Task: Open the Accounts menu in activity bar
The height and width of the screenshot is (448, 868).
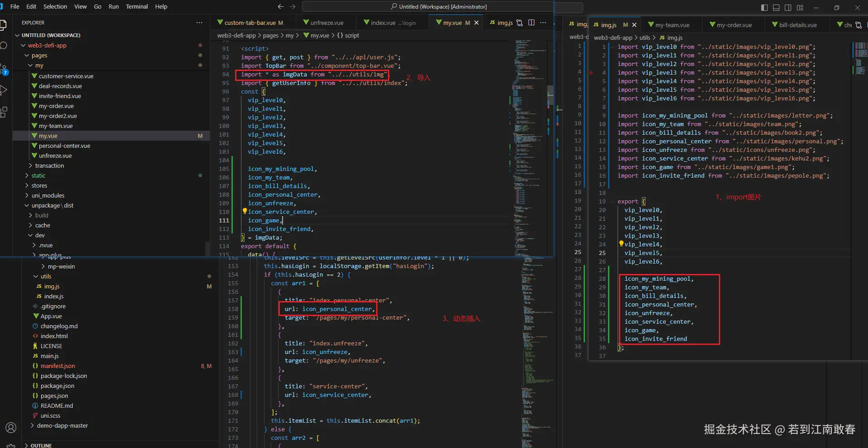Action: click(x=11, y=428)
